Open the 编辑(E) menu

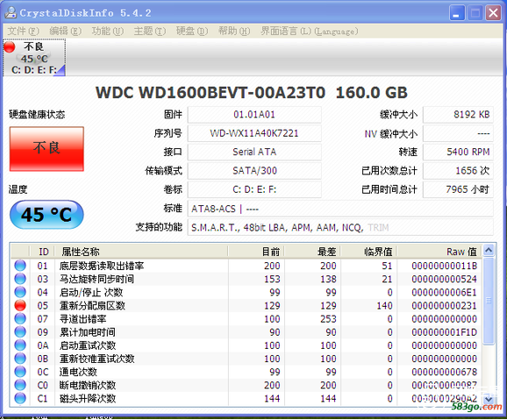(65, 31)
